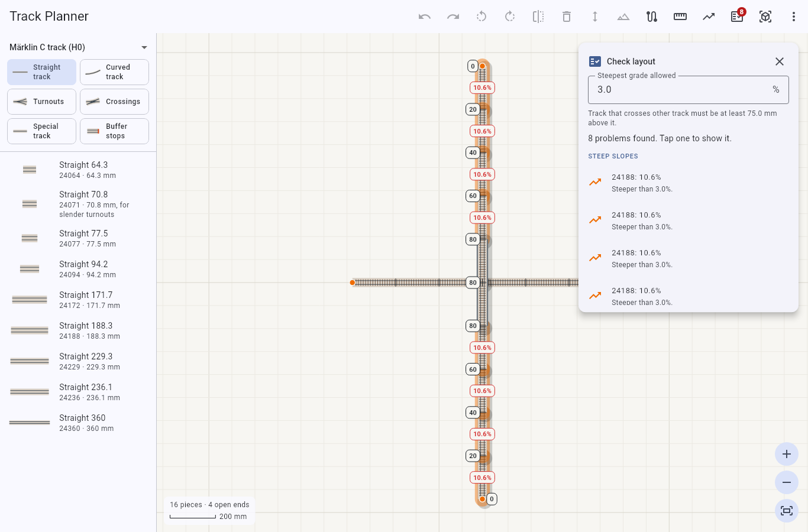The height and width of the screenshot is (532, 808).
Task: Select the Crossings category
Action: 114,102
